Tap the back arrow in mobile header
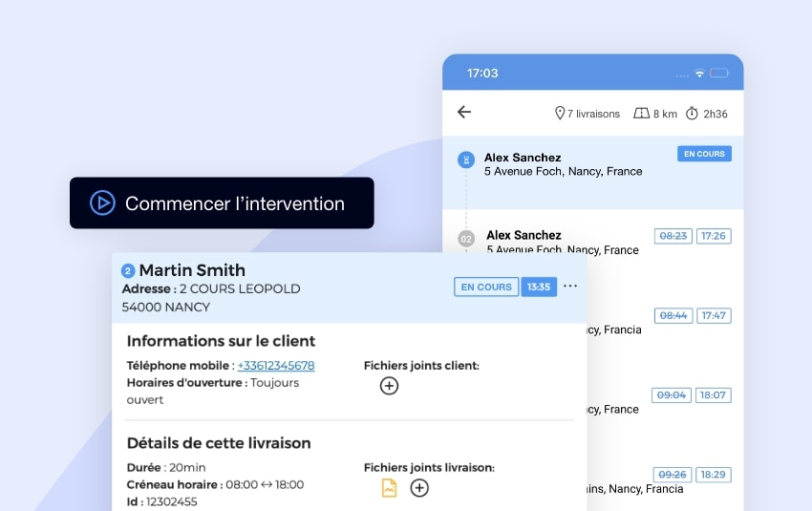 [x=464, y=112]
